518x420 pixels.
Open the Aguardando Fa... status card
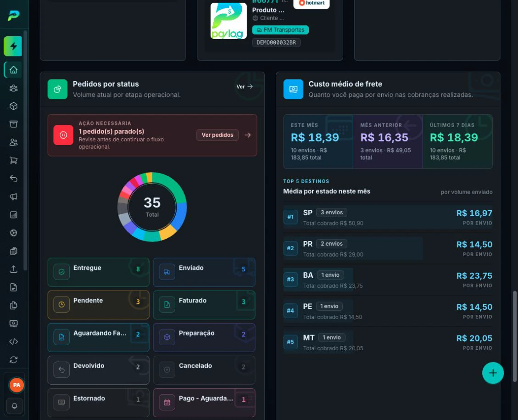pyautogui.click(x=99, y=337)
